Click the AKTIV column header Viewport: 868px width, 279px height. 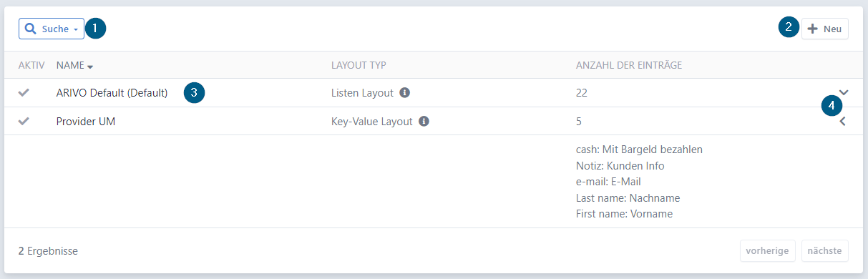pos(31,65)
